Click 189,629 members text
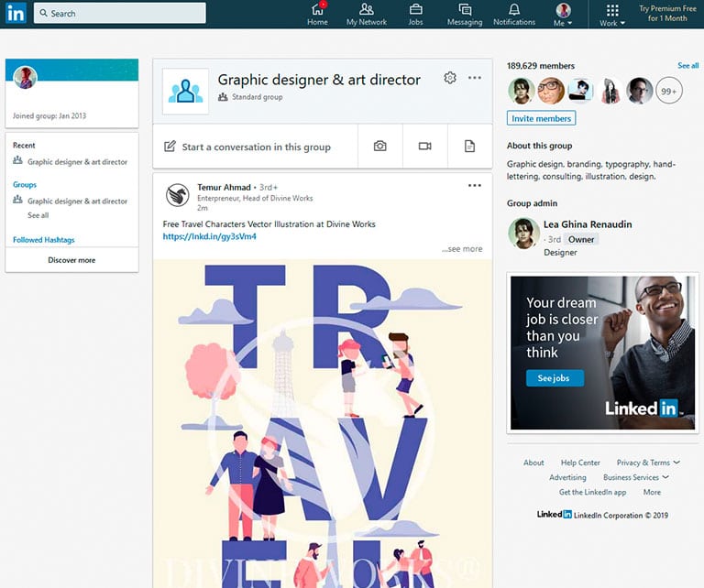This screenshot has width=704, height=588. tap(541, 65)
